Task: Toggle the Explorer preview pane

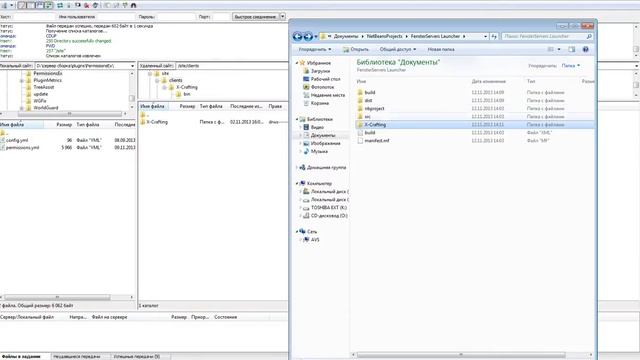Action: (571, 49)
